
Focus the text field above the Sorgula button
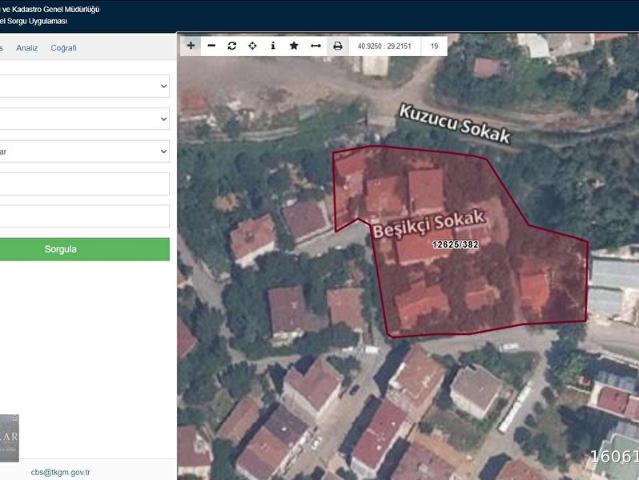pyautogui.click(x=84, y=216)
